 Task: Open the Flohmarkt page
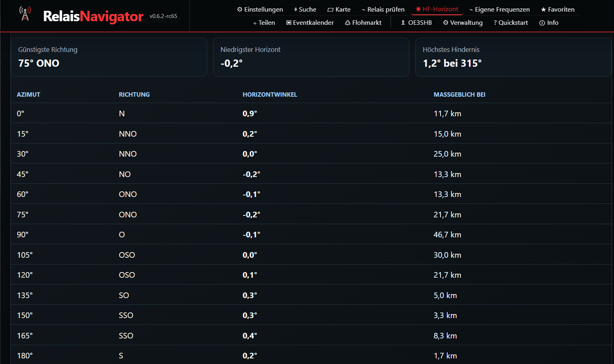point(363,22)
